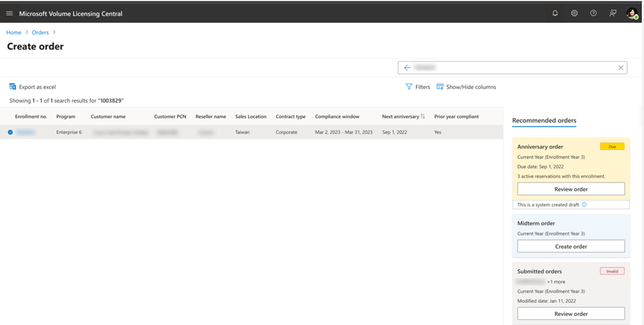
Task: Open the hamburger navigation menu
Action: coord(10,13)
